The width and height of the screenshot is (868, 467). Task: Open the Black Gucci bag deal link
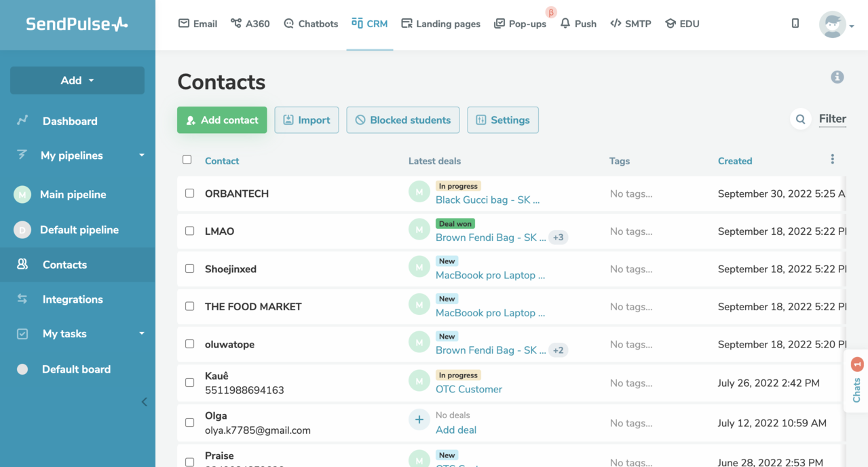tap(487, 200)
